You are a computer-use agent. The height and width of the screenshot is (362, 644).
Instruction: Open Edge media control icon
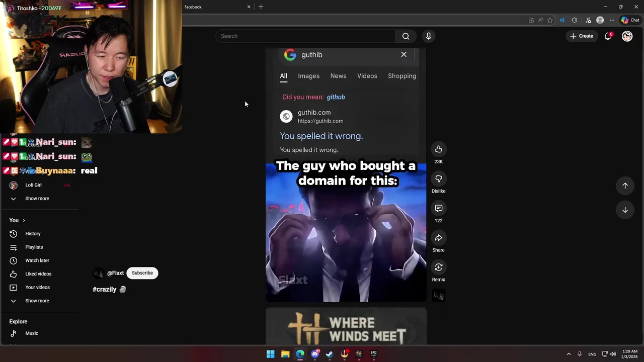pos(588,20)
